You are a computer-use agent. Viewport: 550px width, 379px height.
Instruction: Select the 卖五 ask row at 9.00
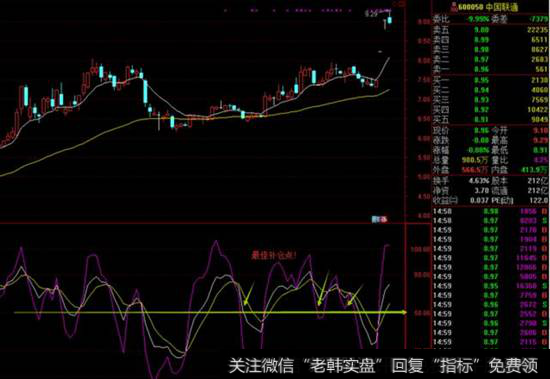click(x=490, y=30)
